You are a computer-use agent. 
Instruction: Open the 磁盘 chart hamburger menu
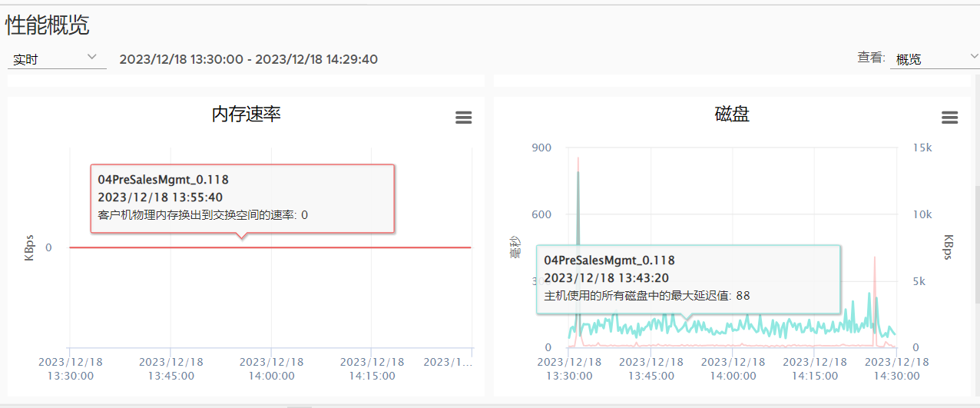tap(949, 118)
